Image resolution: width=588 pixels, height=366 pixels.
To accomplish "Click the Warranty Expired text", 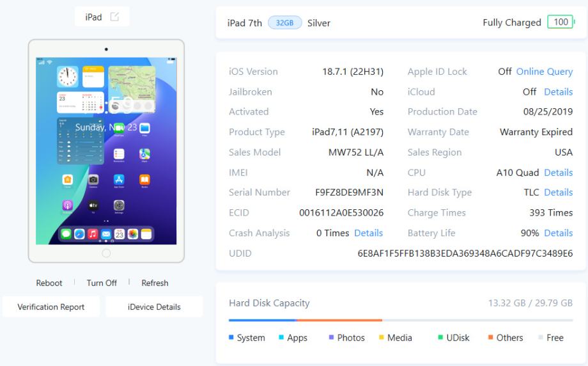I will pos(536,132).
